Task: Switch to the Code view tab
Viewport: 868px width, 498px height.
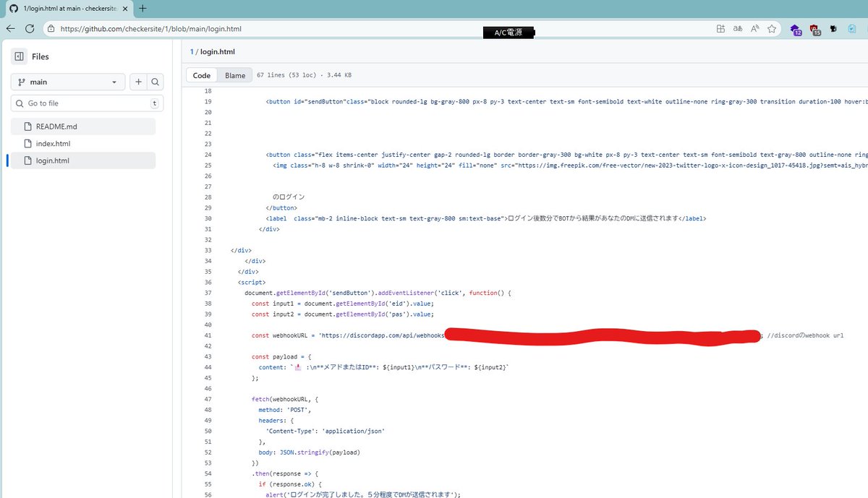Action: pos(202,75)
